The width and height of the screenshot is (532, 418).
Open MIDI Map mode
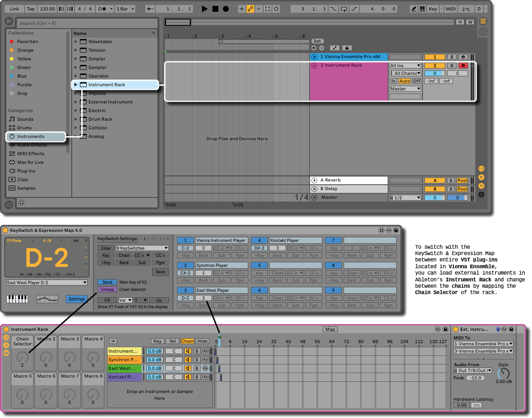pyautogui.click(x=451, y=9)
